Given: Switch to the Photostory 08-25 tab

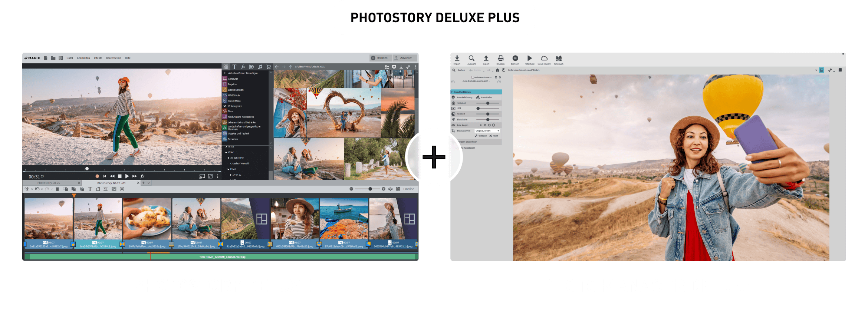Looking at the screenshot, I should (49, 183).
